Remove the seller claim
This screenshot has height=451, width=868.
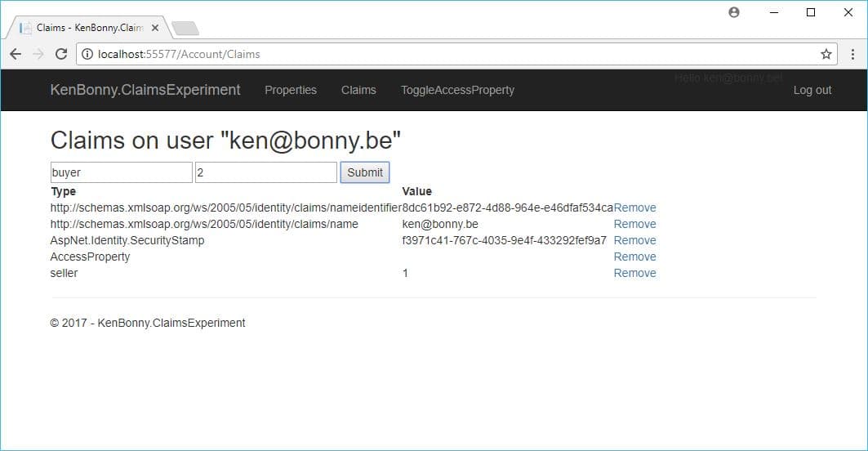click(634, 273)
